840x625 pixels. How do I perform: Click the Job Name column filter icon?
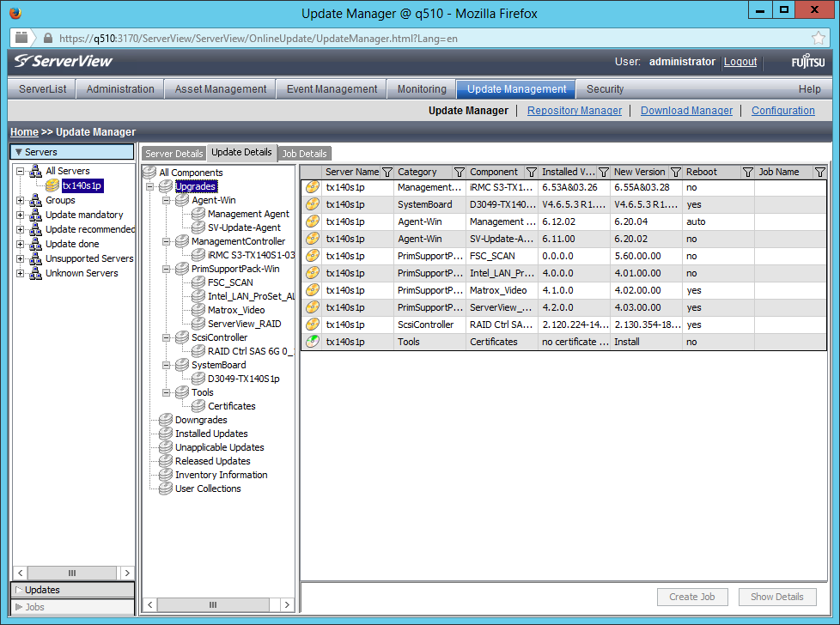point(819,172)
